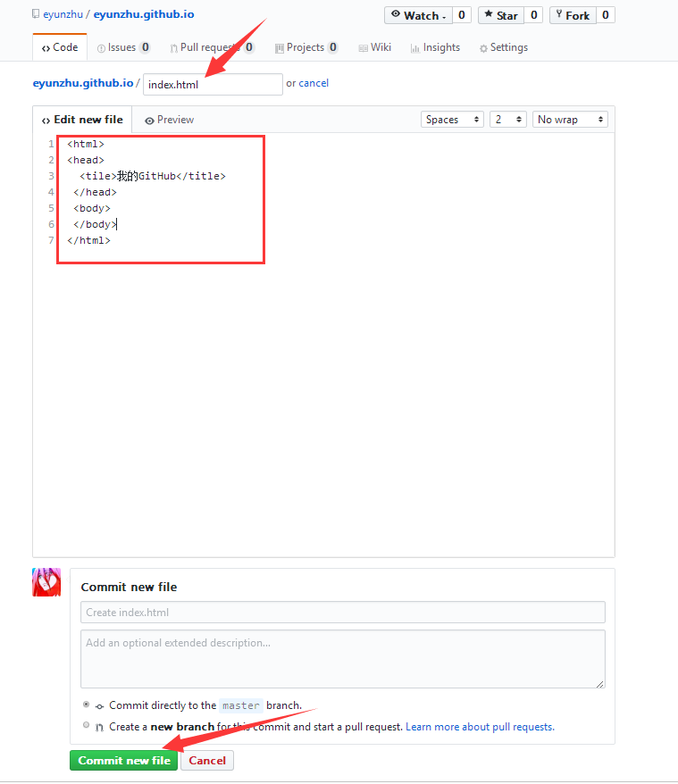This screenshot has width=678, height=784.
Task: Select Create a new branch radio
Action: point(86,725)
